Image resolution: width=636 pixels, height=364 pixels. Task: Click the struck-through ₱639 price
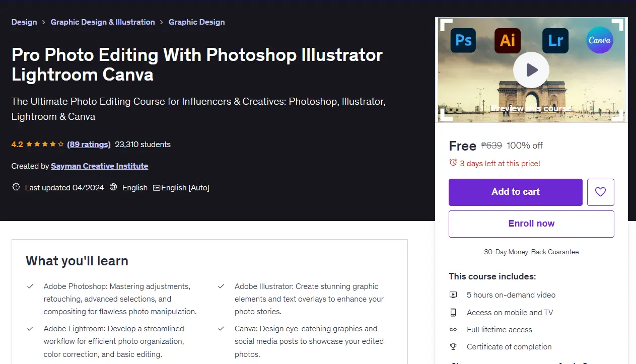point(491,145)
